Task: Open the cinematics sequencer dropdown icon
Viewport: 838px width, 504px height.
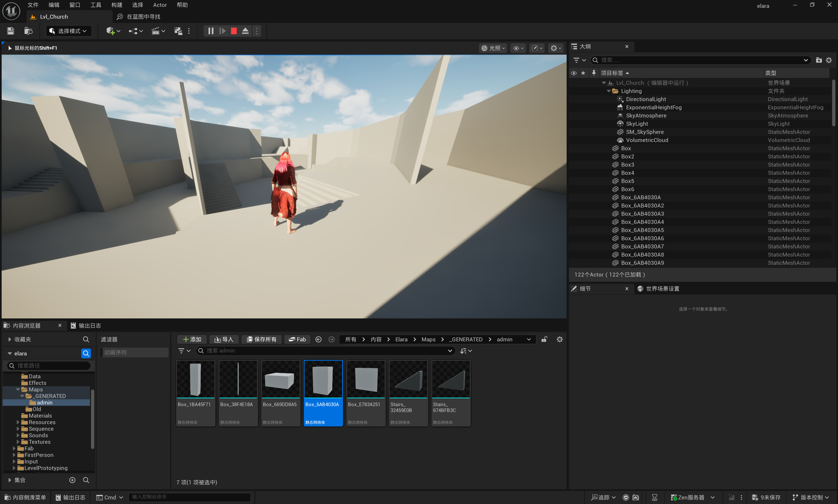Action: click(158, 31)
